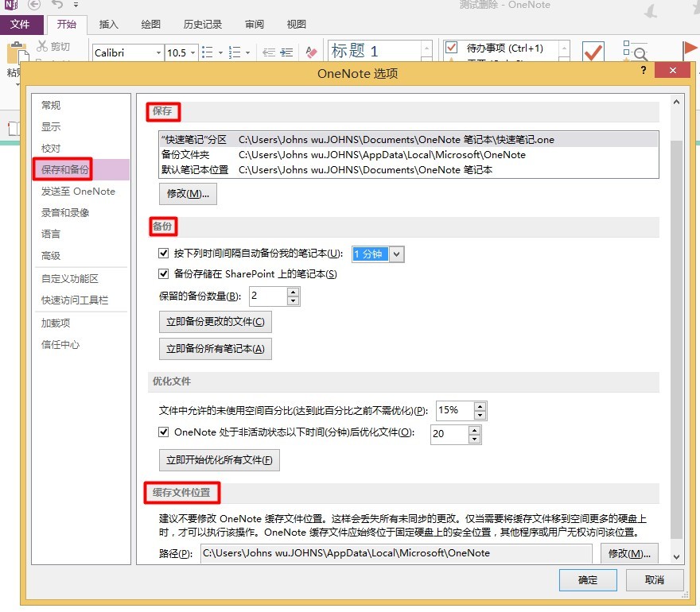Click the cache file path field
Image resolution: width=700 pixels, height=612 pixels.
coord(396,553)
